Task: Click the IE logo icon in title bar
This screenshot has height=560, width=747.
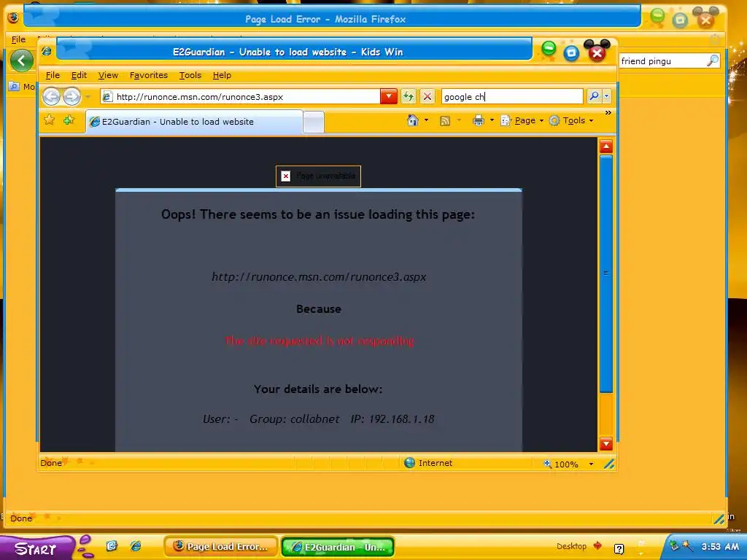Action: coord(46,50)
